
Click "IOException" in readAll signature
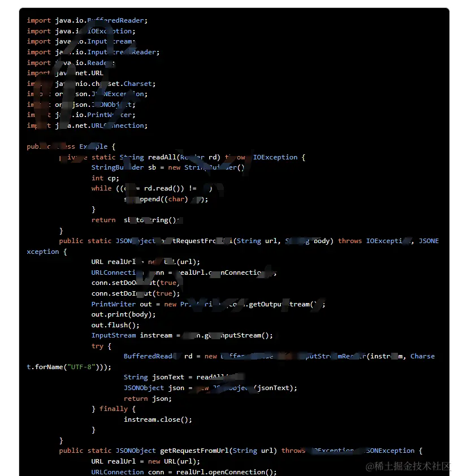pyautogui.click(x=275, y=157)
